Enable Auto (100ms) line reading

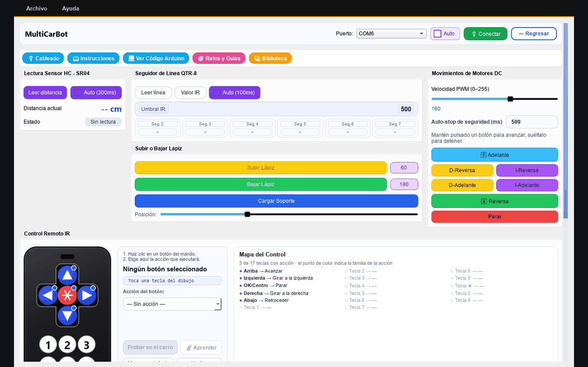tap(234, 93)
